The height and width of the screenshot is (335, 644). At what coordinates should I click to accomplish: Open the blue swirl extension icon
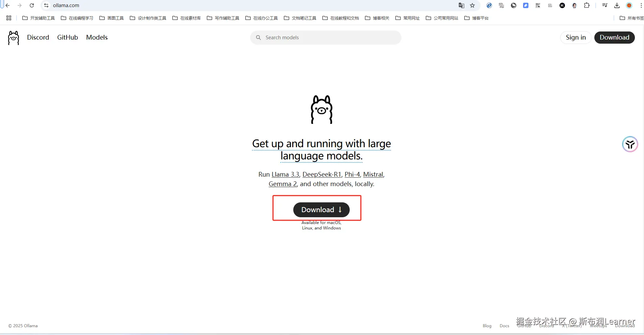[489, 5]
